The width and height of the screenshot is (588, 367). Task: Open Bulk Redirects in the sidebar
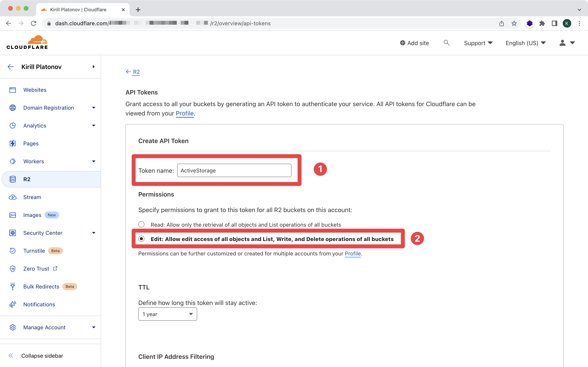[41, 286]
